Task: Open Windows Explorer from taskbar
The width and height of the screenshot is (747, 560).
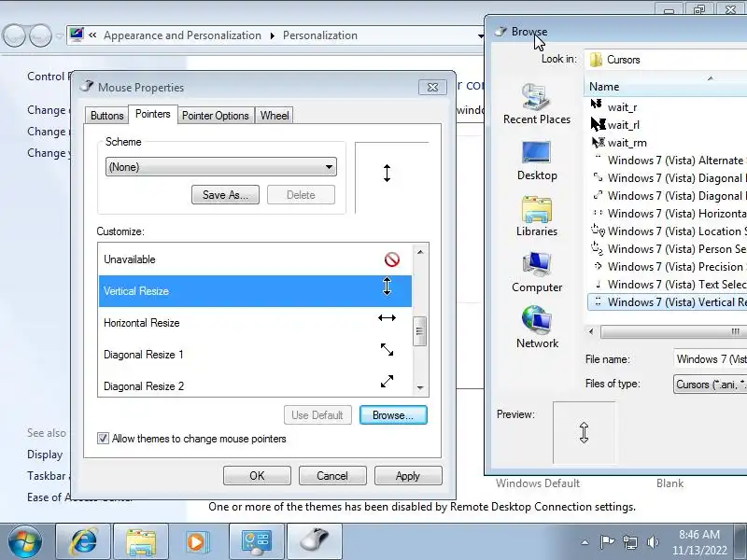Action: point(141,542)
